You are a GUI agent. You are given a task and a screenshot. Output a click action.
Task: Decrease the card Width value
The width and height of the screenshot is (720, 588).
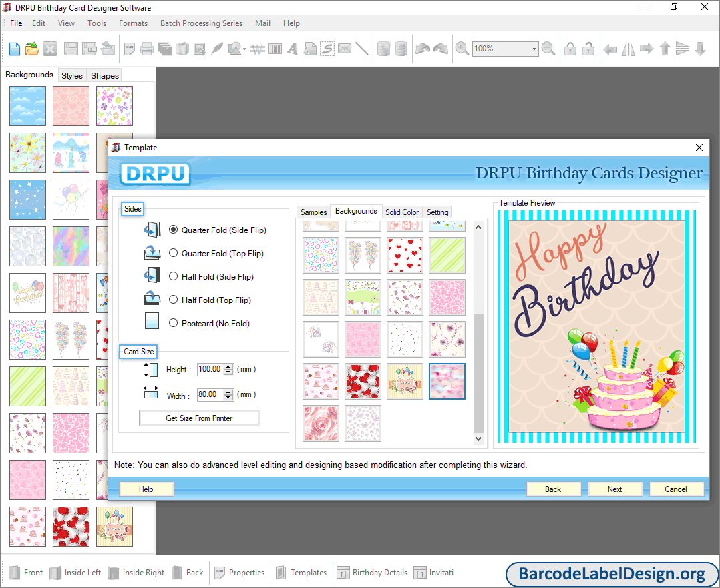228,398
